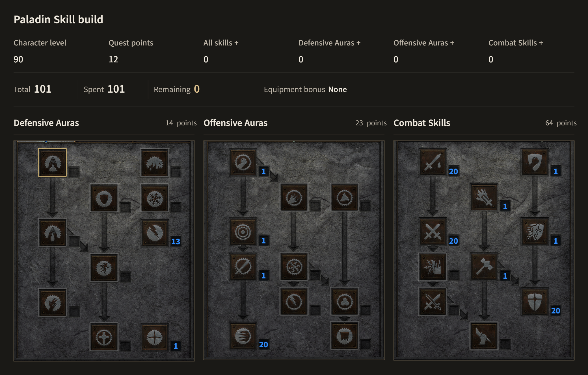Image resolution: width=588 pixels, height=375 pixels.
Task: Edit the Quest points value 12
Action: tap(113, 59)
